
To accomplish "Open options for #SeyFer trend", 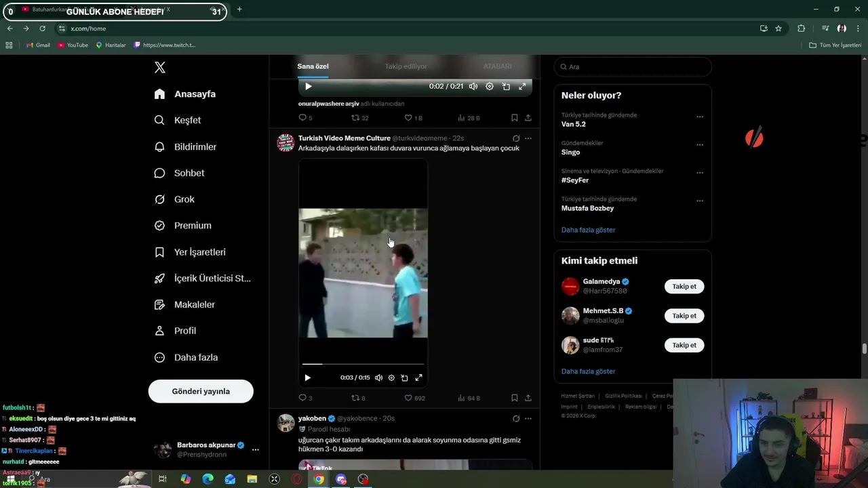I will [700, 173].
